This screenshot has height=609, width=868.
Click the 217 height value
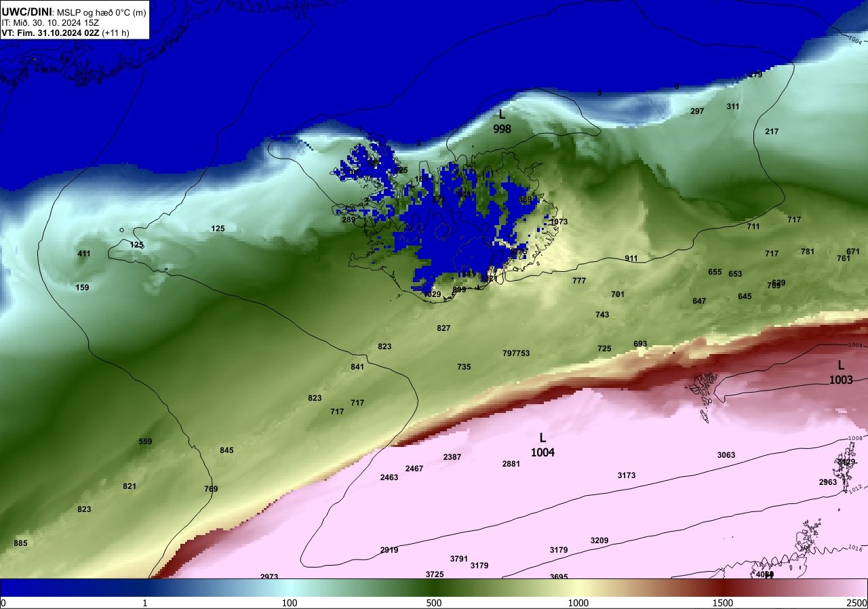pos(772,132)
